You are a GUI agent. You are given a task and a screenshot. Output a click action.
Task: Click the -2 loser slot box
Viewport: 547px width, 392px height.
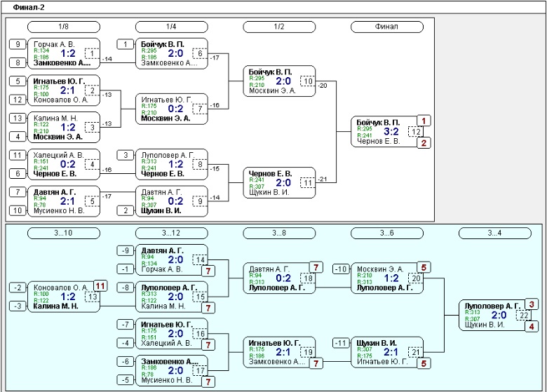click(x=18, y=288)
